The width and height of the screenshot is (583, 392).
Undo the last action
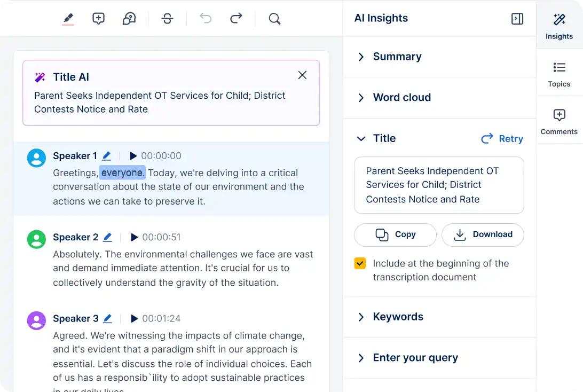click(205, 18)
